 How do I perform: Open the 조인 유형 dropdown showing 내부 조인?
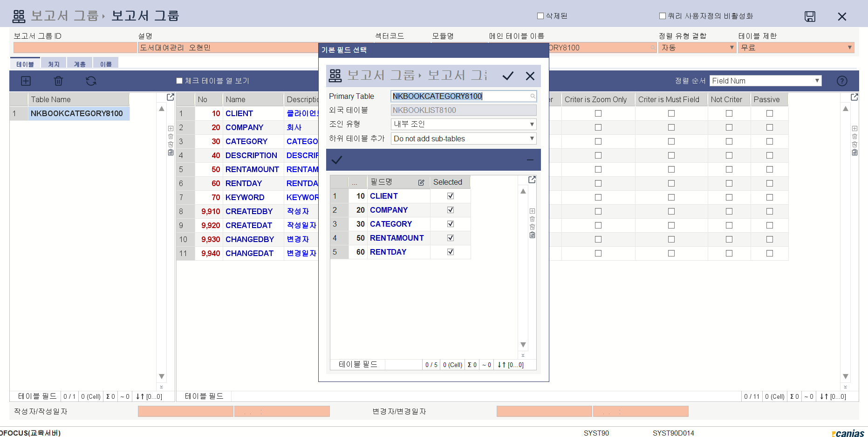(x=464, y=124)
